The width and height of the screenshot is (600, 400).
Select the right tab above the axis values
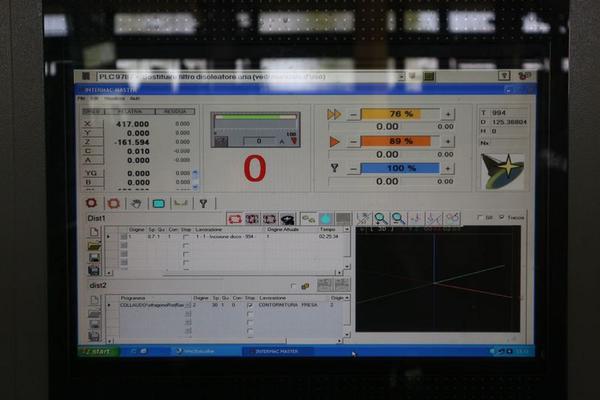175,111
